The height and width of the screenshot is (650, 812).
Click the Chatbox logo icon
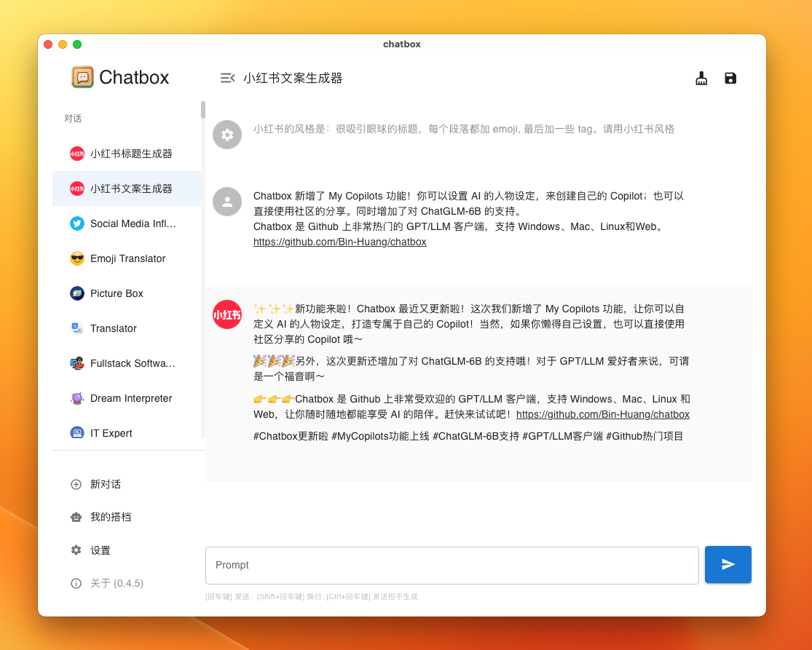click(x=82, y=77)
